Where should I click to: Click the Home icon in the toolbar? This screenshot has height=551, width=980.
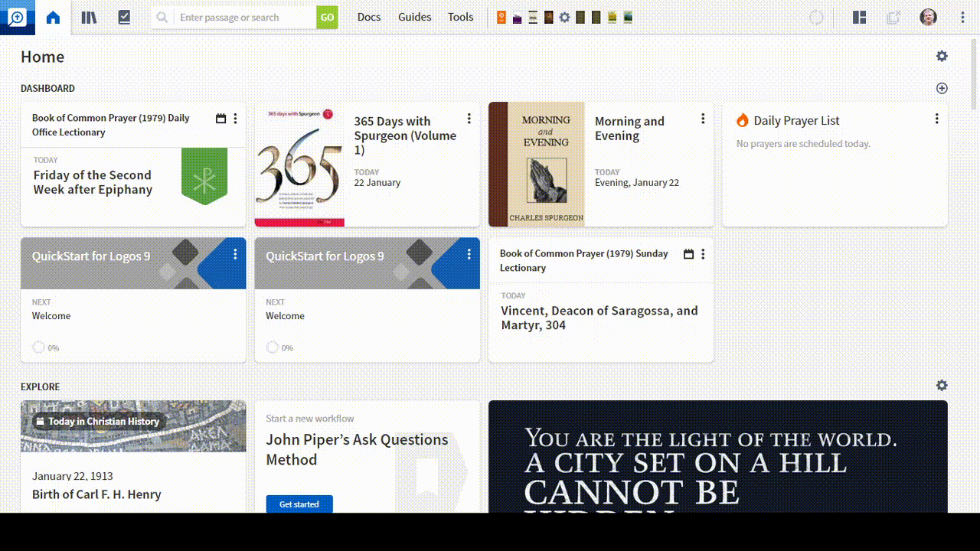(x=52, y=17)
